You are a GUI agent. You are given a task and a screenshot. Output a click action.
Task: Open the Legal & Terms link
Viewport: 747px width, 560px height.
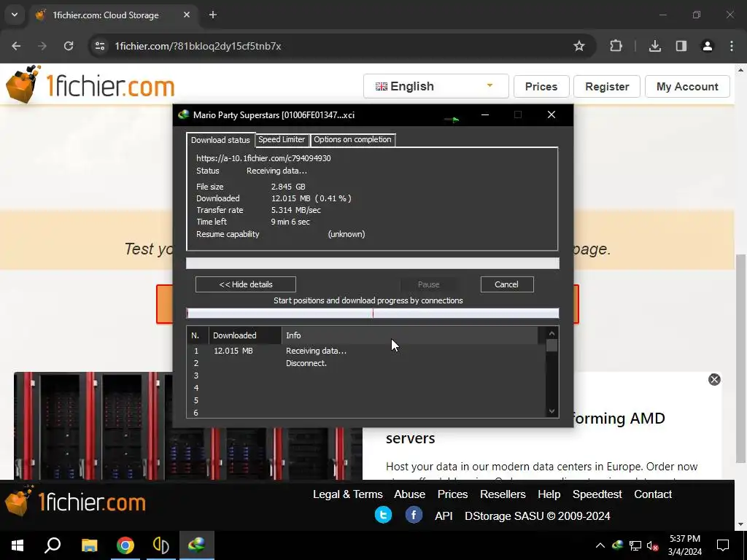point(348,494)
